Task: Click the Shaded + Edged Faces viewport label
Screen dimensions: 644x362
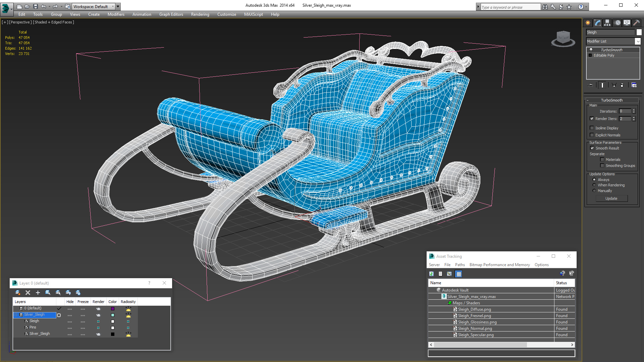Action: (53, 22)
